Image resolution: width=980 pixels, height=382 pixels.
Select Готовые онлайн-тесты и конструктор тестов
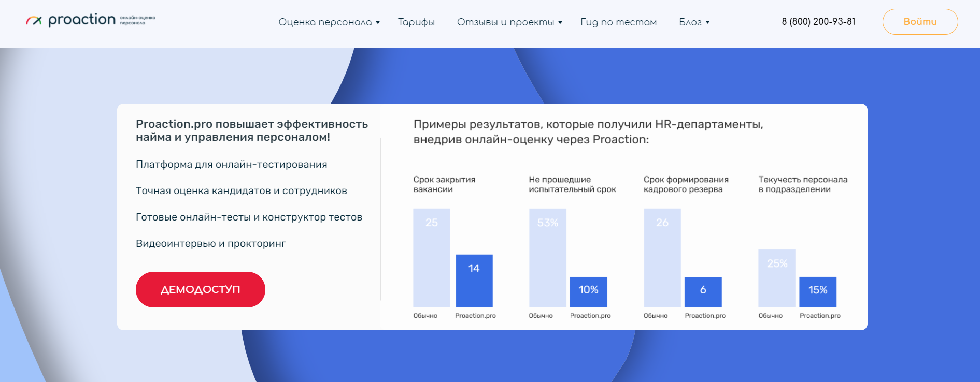click(x=249, y=217)
